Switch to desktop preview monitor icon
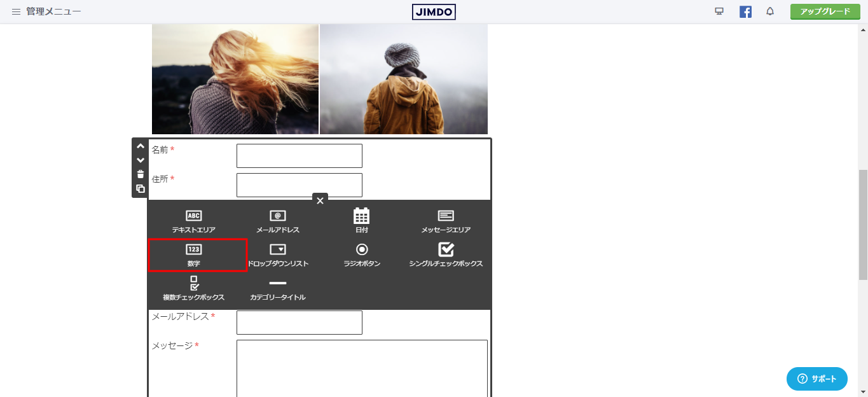 (719, 11)
